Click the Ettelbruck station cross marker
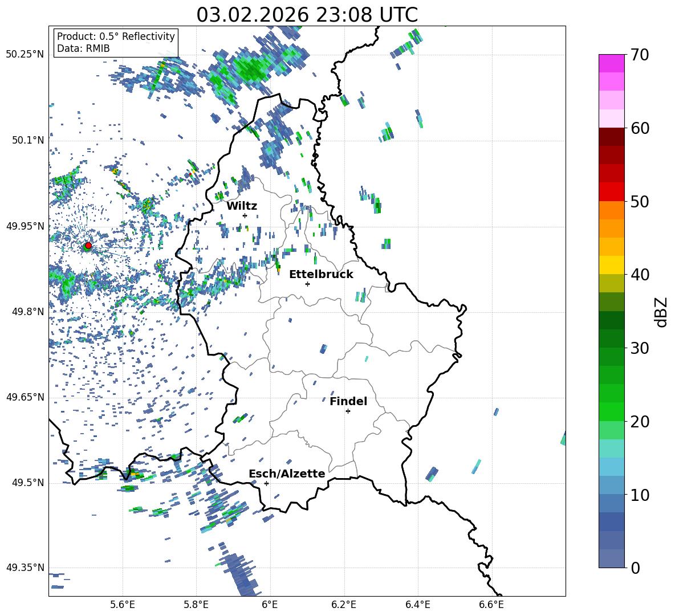This screenshot has width=675, height=616. (307, 284)
